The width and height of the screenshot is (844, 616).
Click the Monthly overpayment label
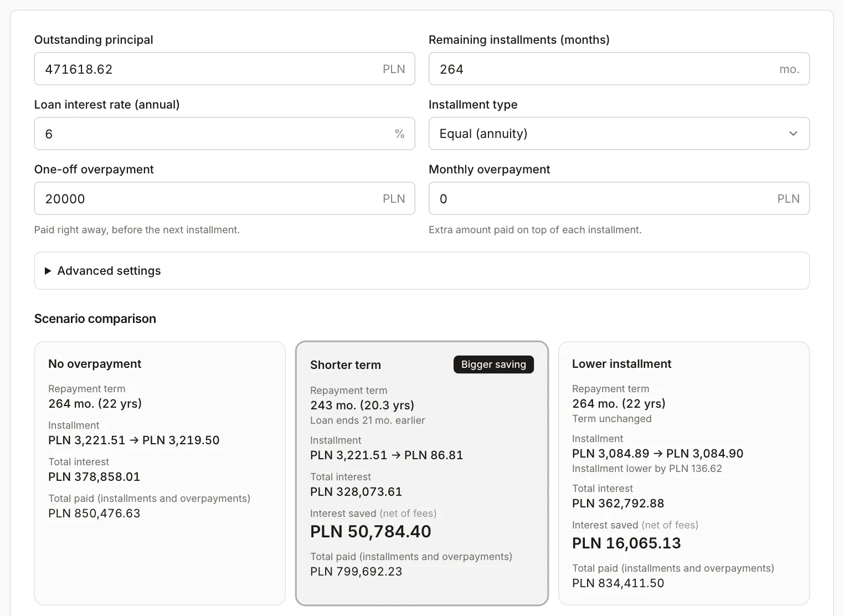(x=490, y=170)
